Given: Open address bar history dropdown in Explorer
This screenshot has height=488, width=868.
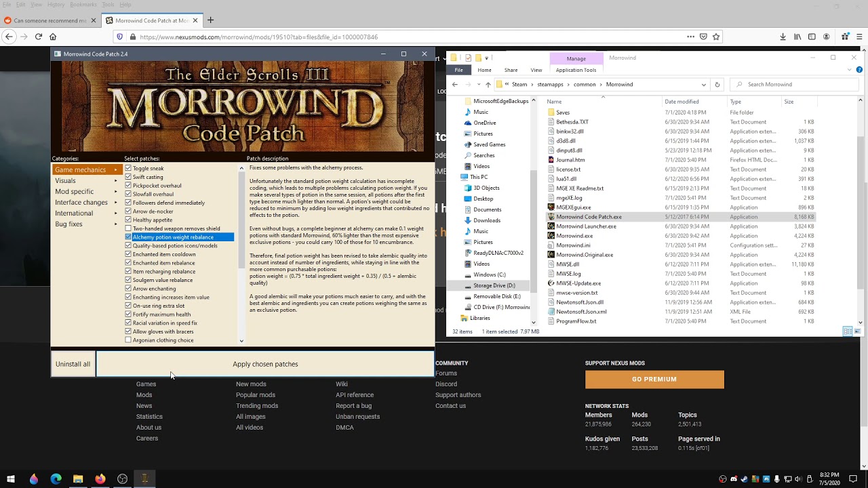Looking at the screenshot, I should pos(704,85).
